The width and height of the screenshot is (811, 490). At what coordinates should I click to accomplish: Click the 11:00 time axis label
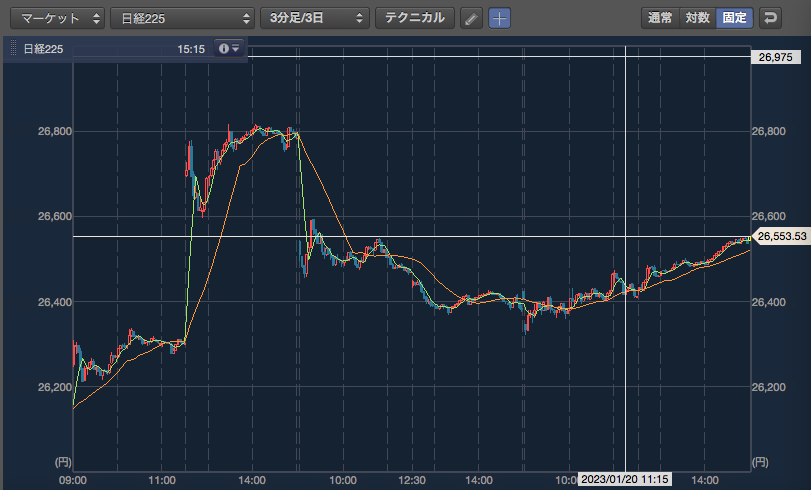[x=162, y=480]
